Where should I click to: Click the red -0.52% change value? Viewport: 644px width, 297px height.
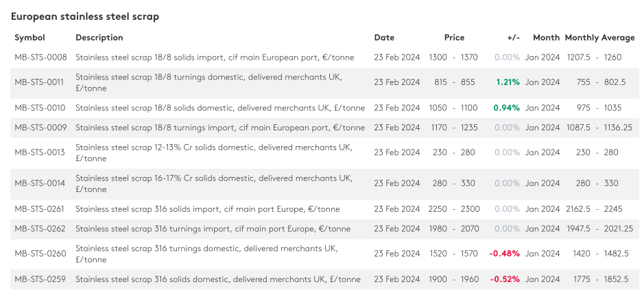(504, 279)
